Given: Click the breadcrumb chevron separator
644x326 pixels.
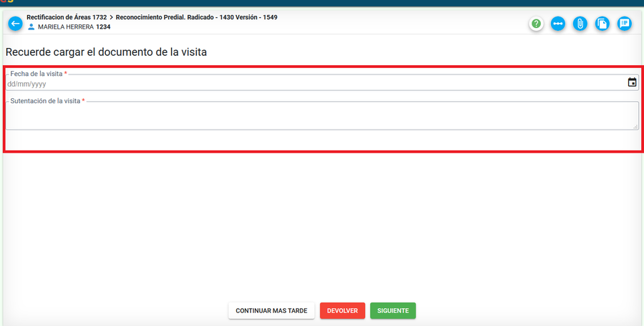Looking at the screenshot, I should pyautogui.click(x=111, y=16).
